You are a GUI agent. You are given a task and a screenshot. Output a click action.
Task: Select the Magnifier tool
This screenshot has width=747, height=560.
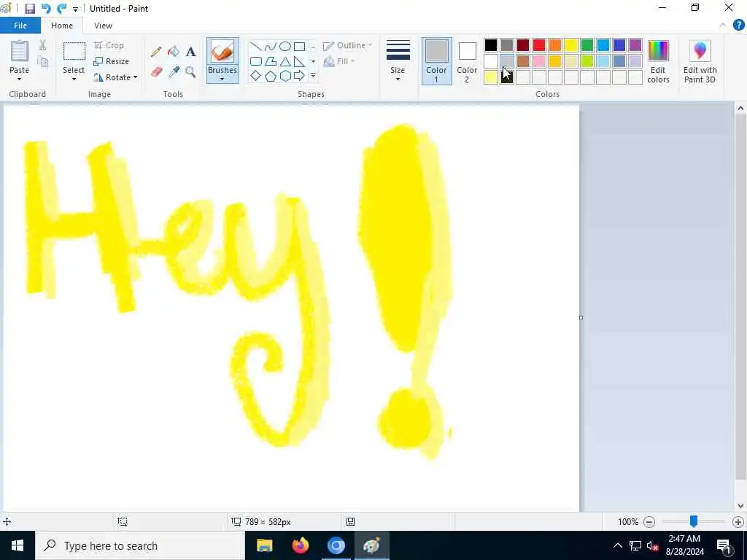pyautogui.click(x=190, y=72)
